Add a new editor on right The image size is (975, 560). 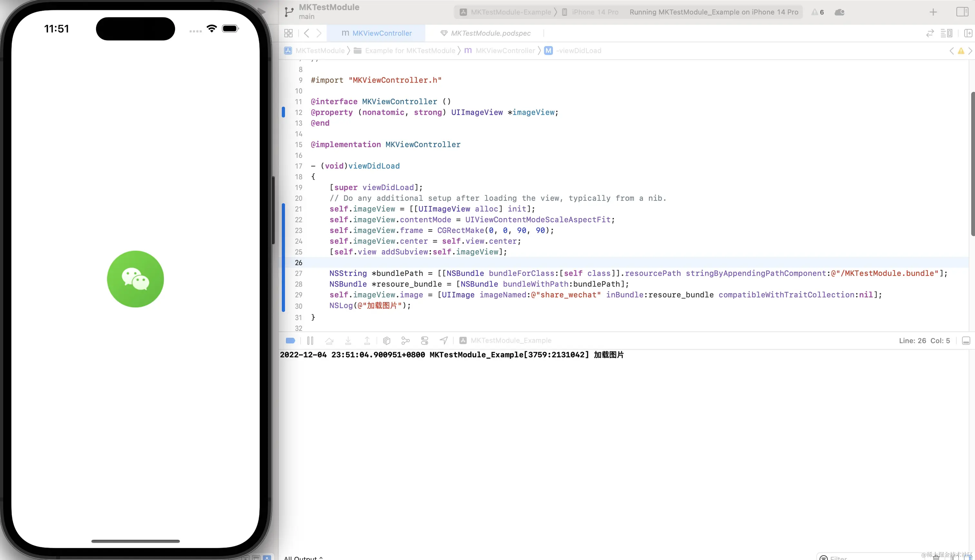(x=968, y=34)
